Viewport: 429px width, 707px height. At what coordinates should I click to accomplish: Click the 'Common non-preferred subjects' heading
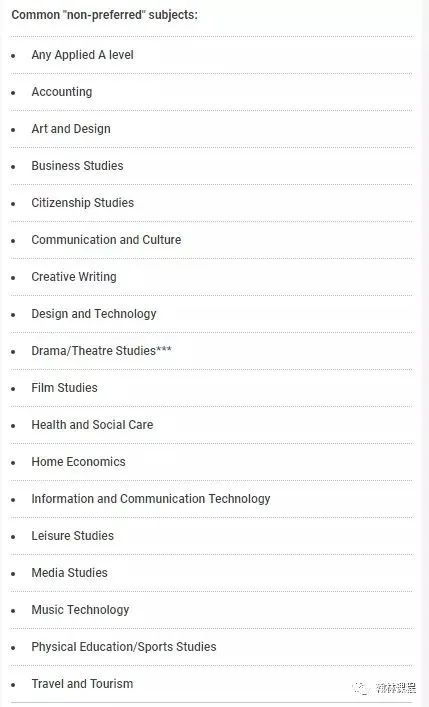(105, 15)
